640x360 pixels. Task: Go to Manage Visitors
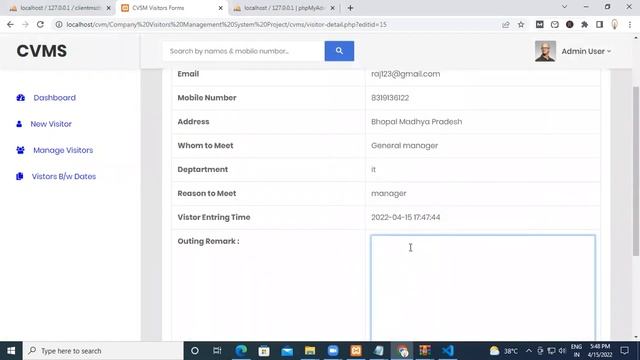(63, 150)
